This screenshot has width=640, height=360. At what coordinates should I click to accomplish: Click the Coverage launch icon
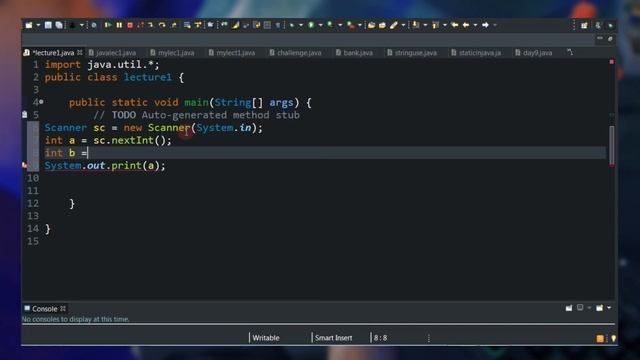pyautogui.click(x=330, y=25)
